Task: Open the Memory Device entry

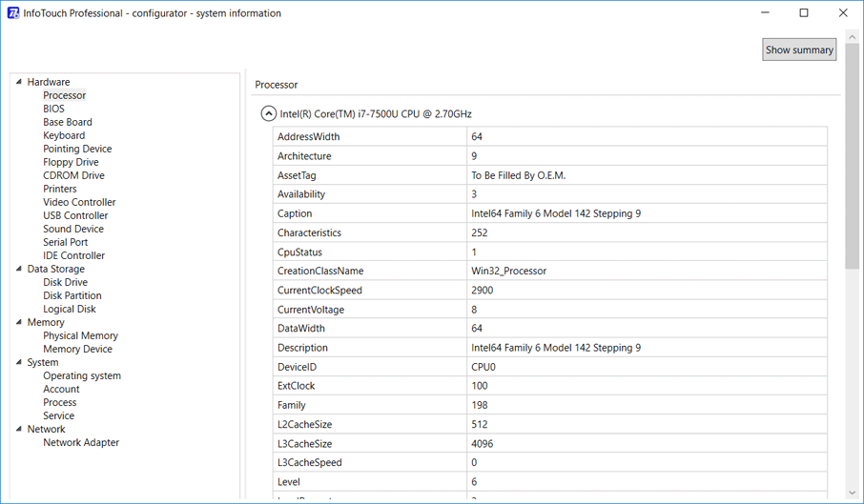Action: pos(77,349)
